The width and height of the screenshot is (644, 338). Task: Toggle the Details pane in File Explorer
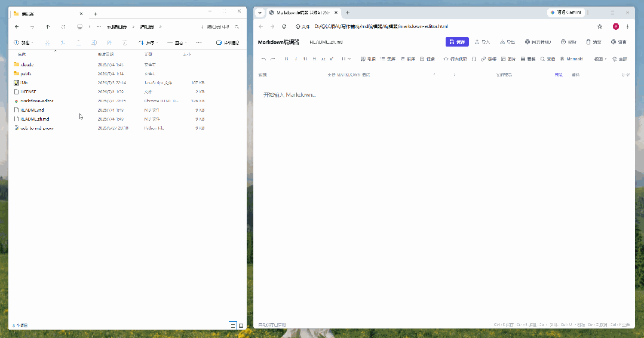coord(228,43)
